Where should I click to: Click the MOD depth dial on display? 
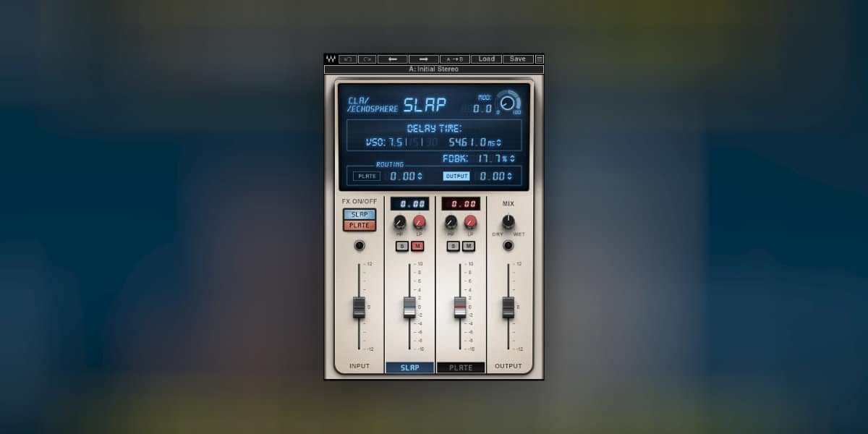(508, 103)
